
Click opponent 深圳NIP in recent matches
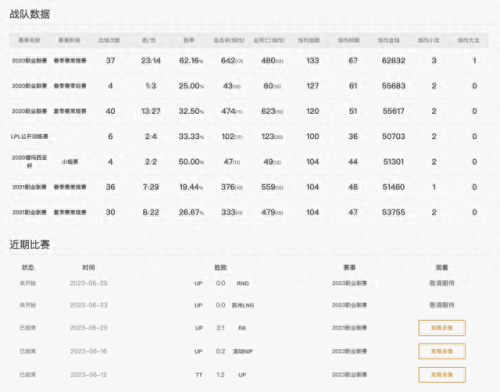click(243, 351)
